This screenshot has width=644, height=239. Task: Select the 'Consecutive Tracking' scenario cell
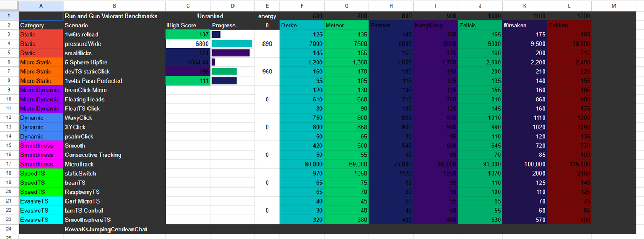pyautogui.click(x=114, y=155)
